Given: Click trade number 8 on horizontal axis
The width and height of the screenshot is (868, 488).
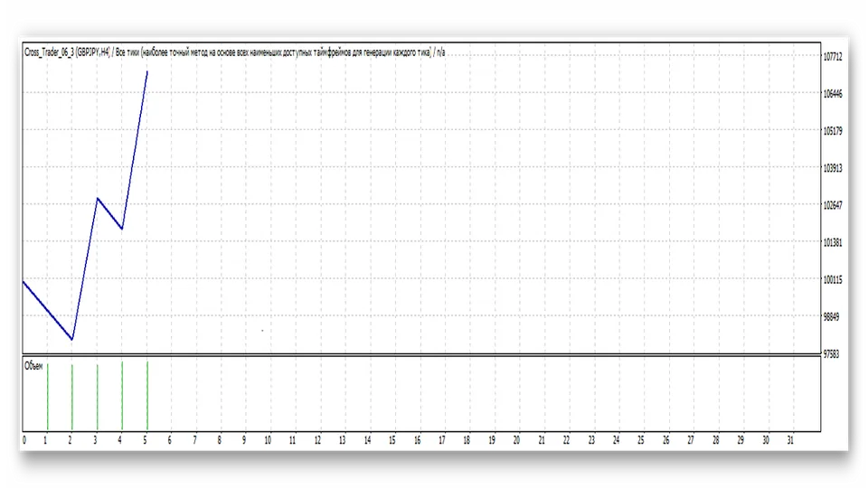Looking at the screenshot, I should (219, 440).
